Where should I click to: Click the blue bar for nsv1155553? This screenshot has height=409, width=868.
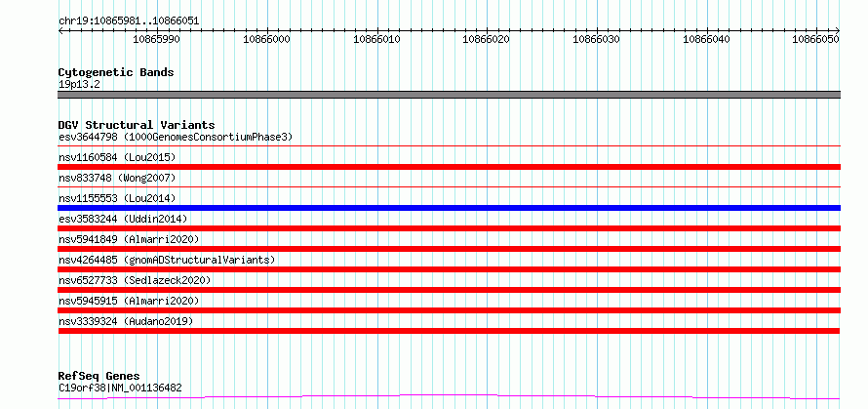449,208
